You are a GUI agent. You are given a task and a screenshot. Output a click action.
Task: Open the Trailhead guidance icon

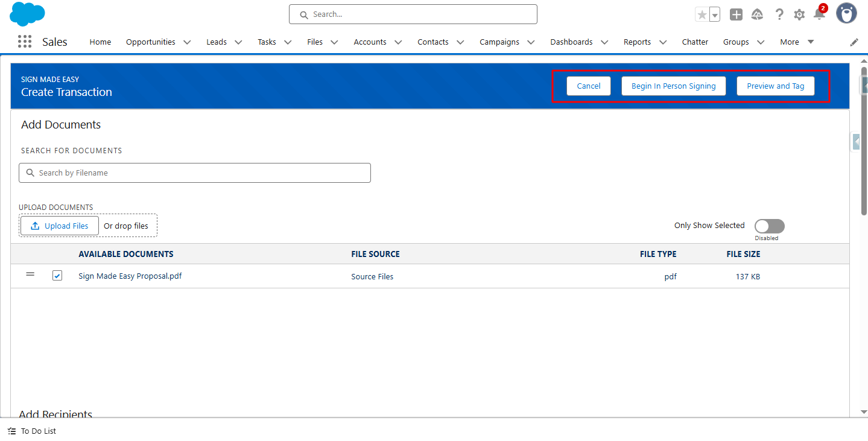coord(758,14)
